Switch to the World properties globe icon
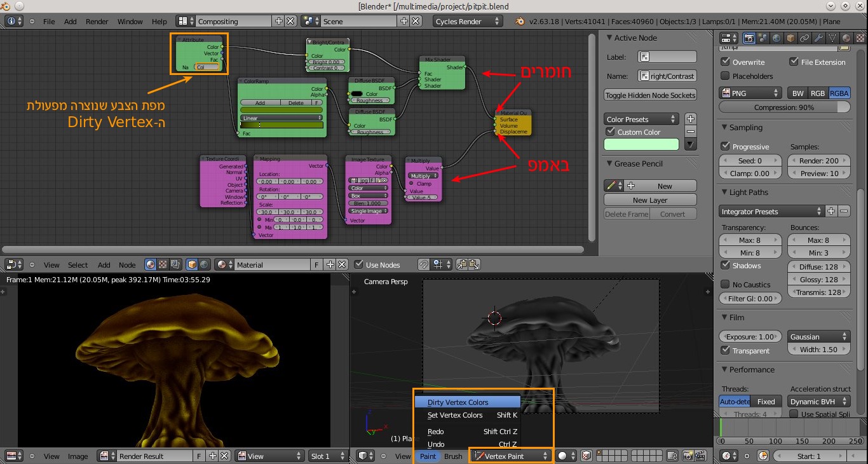Screen dimensions: 868x464 [776, 38]
